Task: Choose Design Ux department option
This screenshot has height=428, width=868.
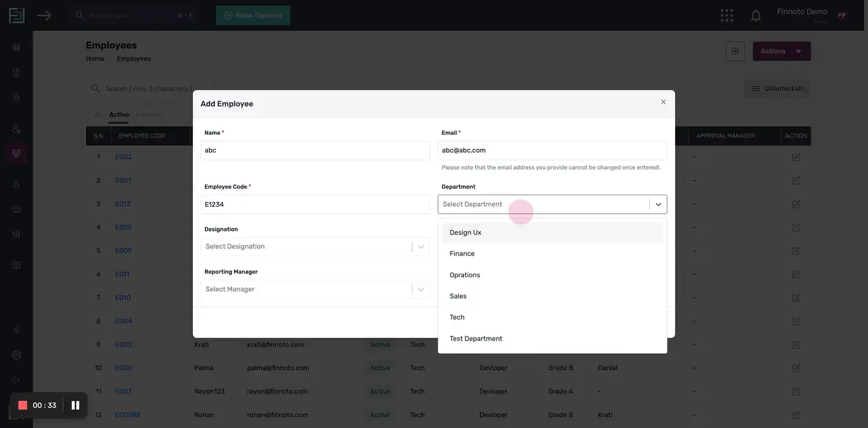Action: coord(553,233)
